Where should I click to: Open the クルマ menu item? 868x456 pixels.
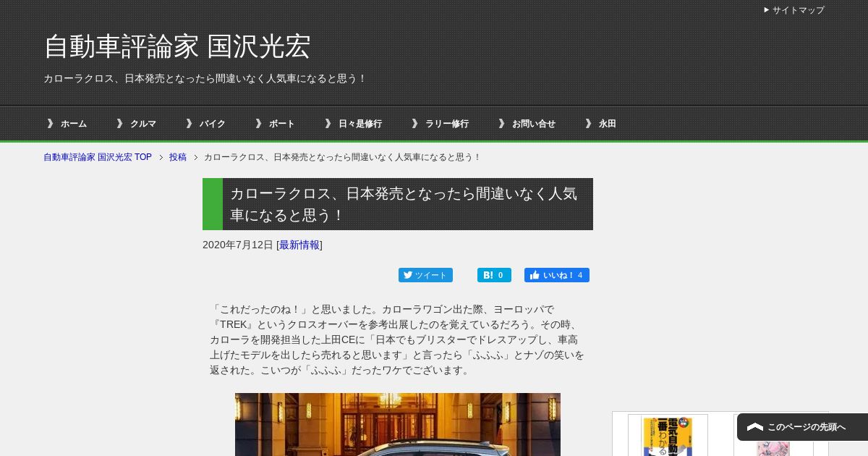(143, 124)
